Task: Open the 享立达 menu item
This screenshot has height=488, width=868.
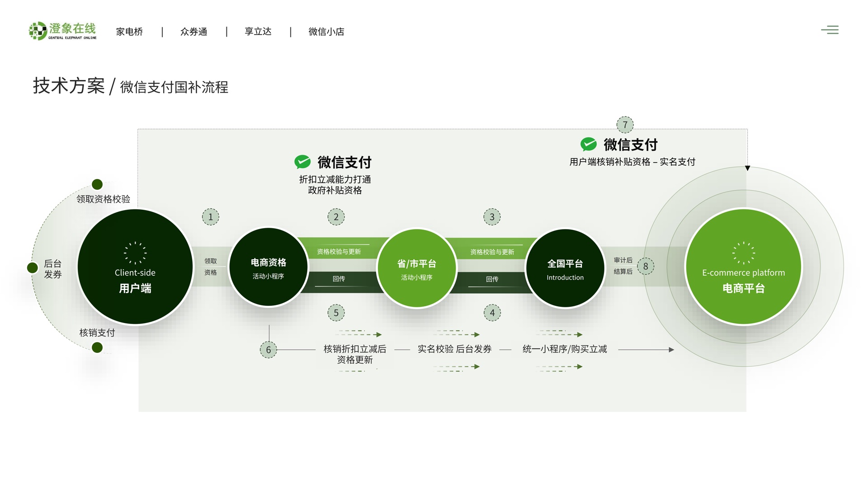Action: point(258,32)
